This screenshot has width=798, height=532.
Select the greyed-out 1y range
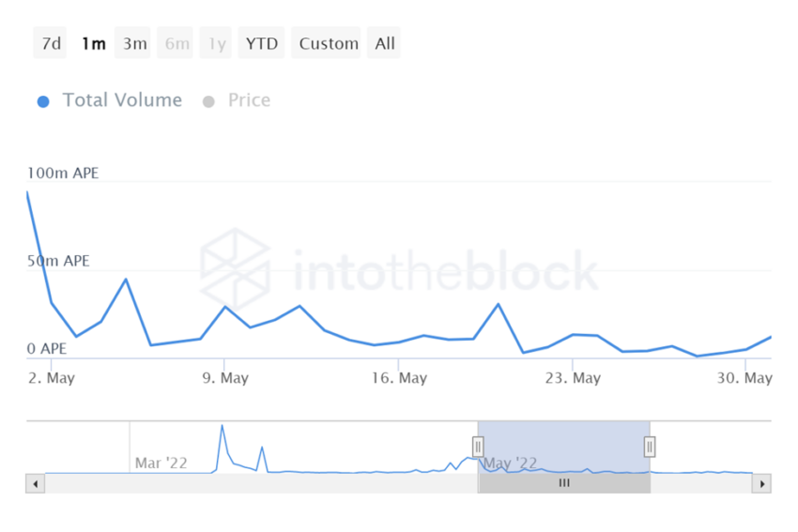pos(217,43)
